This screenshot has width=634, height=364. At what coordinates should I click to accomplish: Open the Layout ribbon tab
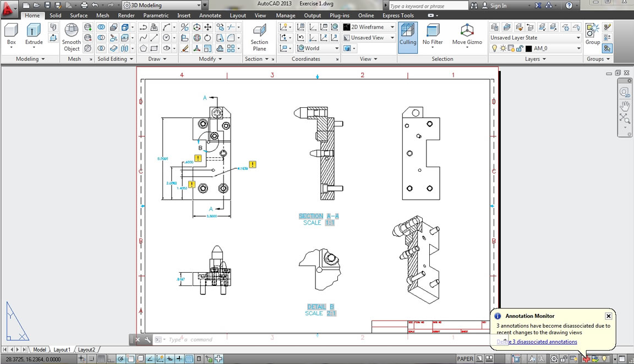click(x=238, y=15)
